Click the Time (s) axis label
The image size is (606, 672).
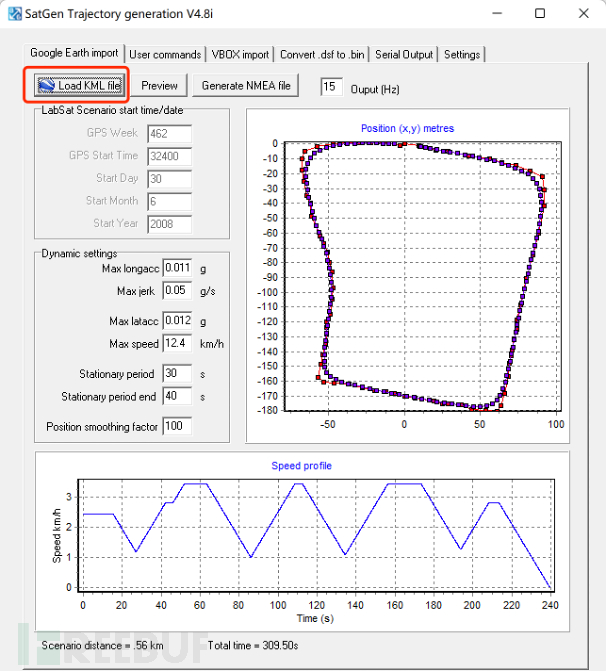pos(315,618)
